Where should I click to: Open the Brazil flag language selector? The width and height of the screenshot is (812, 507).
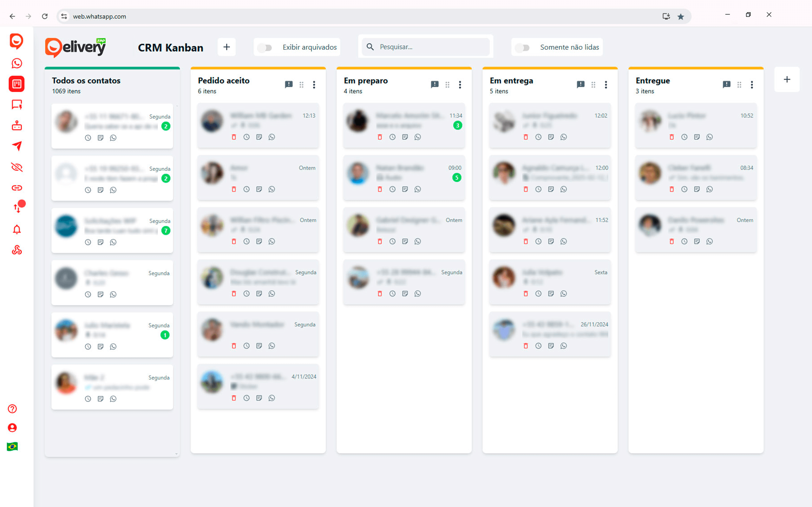pyautogui.click(x=12, y=447)
